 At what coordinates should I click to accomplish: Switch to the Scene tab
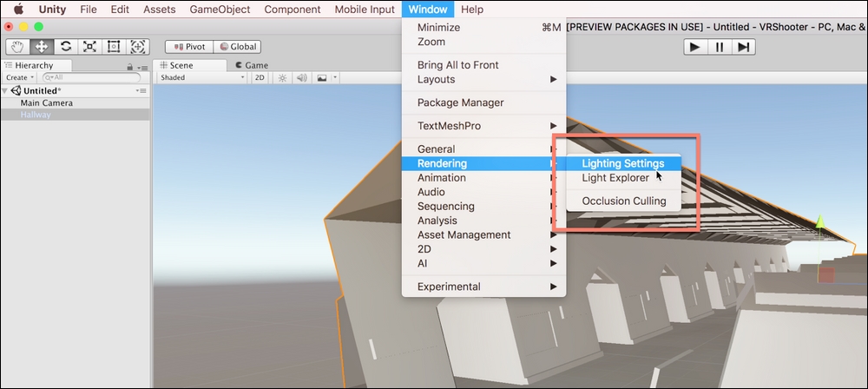(189, 65)
